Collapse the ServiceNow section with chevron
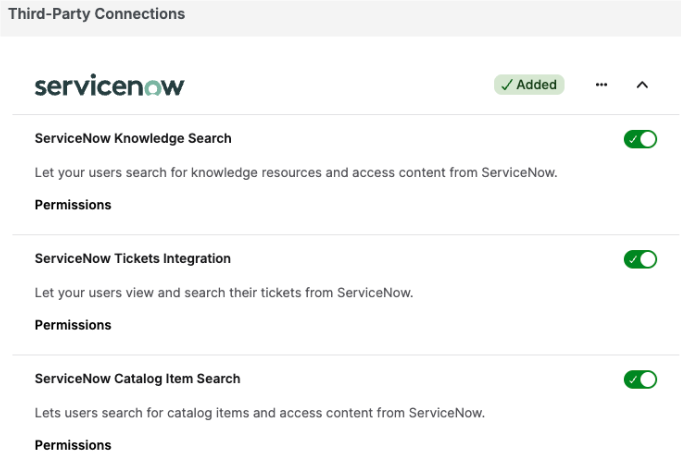The image size is (681, 462). [x=642, y=85]
